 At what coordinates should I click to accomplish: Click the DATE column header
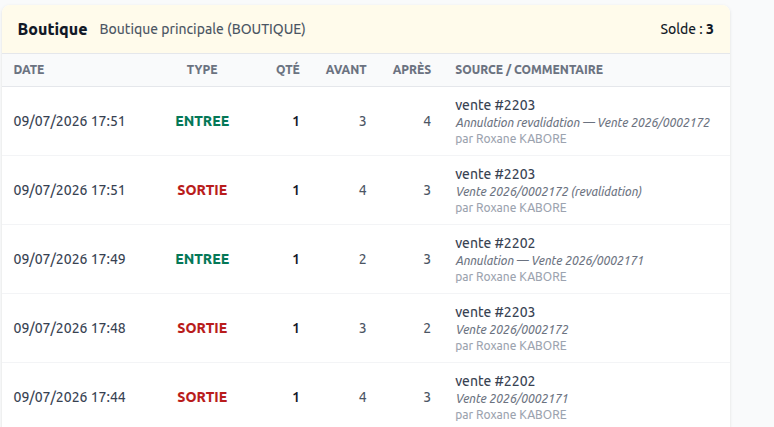point(29,70)
